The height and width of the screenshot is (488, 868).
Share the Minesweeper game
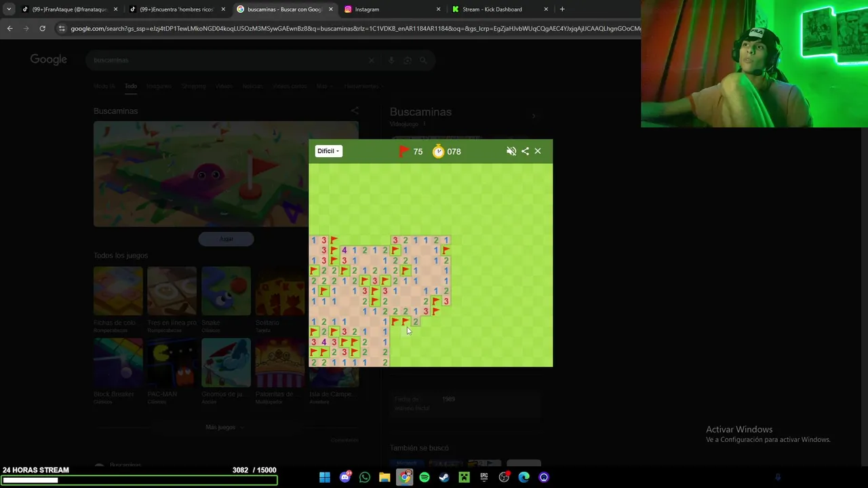click(525, 151)
